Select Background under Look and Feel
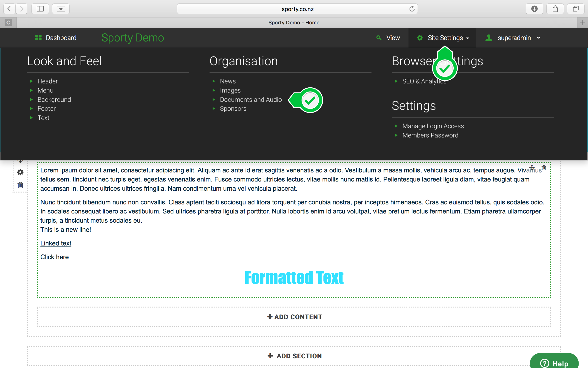Image resolution: width=588 pixels, height=368 pixels. pyautogui.click(x=54, y=100)
